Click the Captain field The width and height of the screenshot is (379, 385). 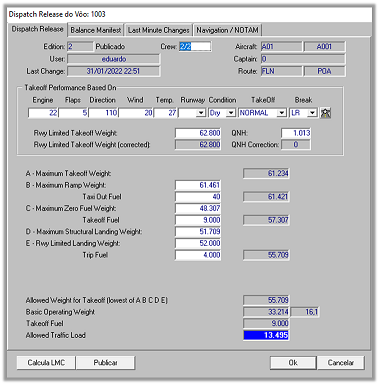pyautogui.click(x=303, y=59)
